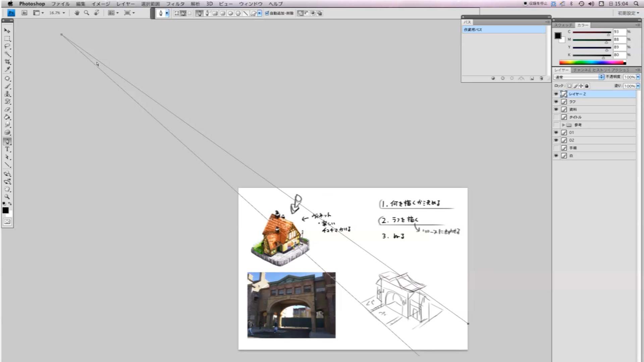Open the ファイル menu
This screenshot has width=644, height=362.
60,4
